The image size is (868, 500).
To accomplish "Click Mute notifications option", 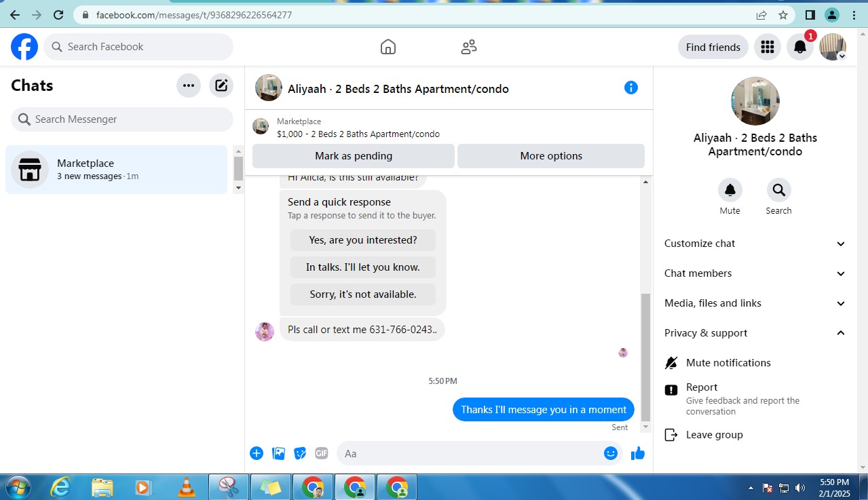I will pos(754,363).
